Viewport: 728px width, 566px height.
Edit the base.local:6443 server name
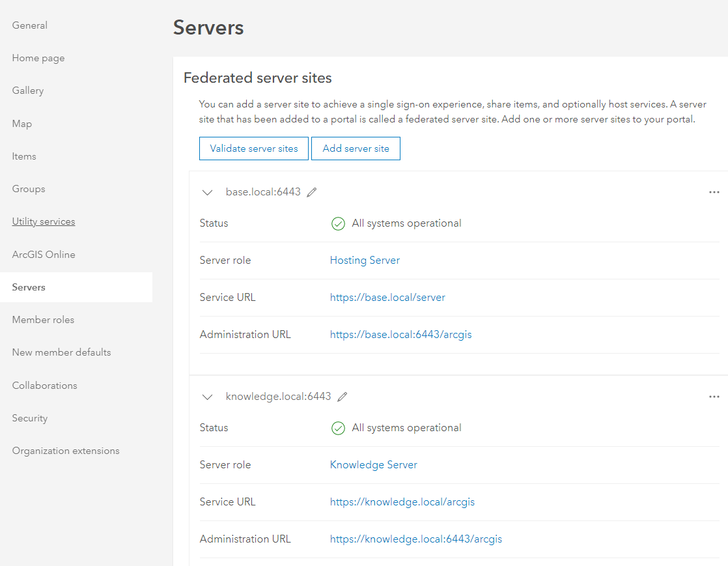pos(311,191)
